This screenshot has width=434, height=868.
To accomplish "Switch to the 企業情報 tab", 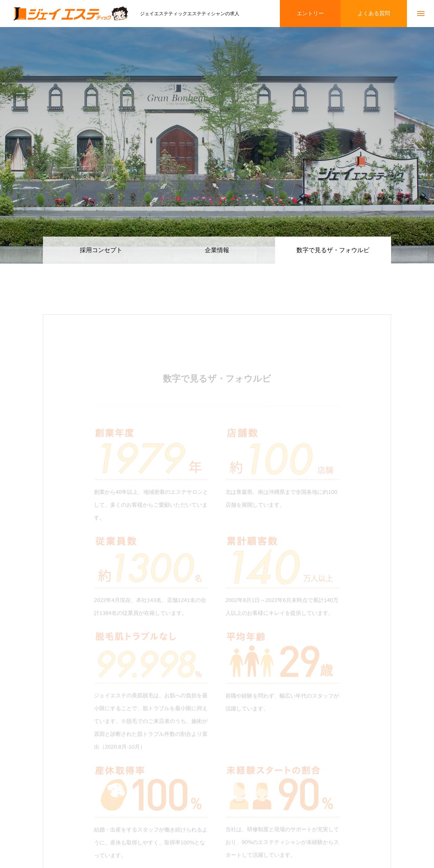I will [x=217, y=250].
